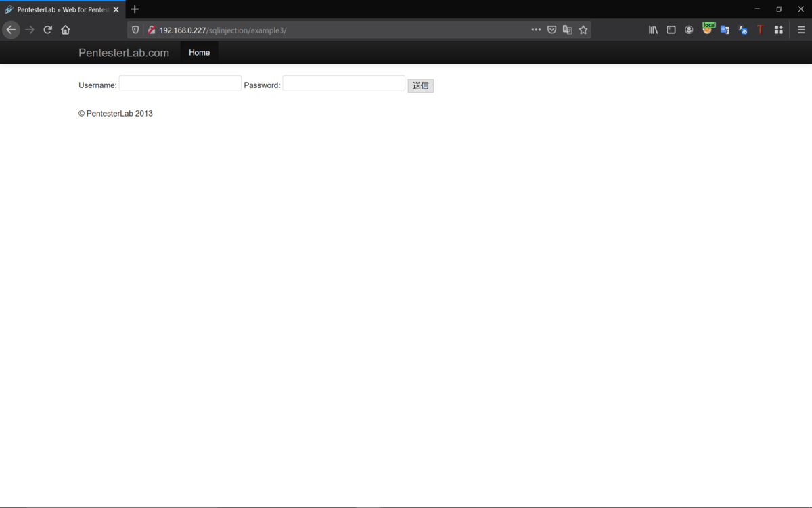812x508 pixels.
Task: Minimize the browser window
Action: tap(757, 9)
